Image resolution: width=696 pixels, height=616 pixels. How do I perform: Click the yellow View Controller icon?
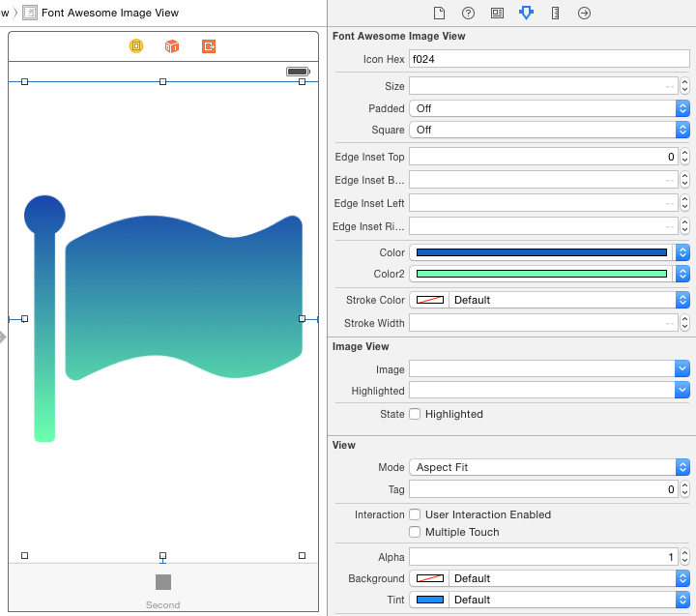tap(136, 45)
